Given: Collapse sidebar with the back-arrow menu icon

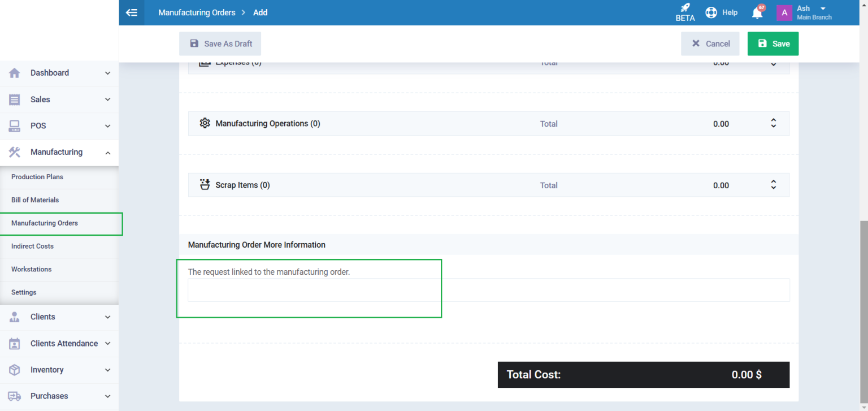Looking at the screenshot, I should point(132,12).
